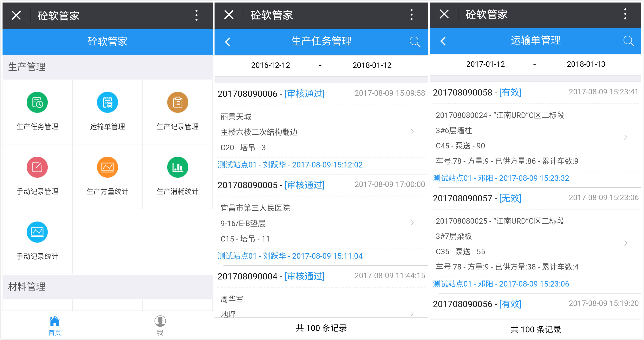Open the 测试站点01 - 邓阳 15:23:32 link
The image size is (644, 340).
501,178
